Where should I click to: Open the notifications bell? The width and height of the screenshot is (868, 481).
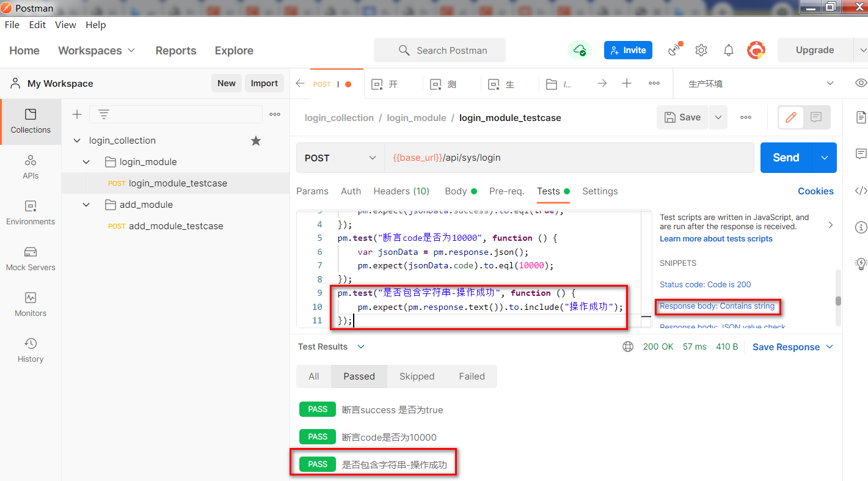[x=729, y=50]
